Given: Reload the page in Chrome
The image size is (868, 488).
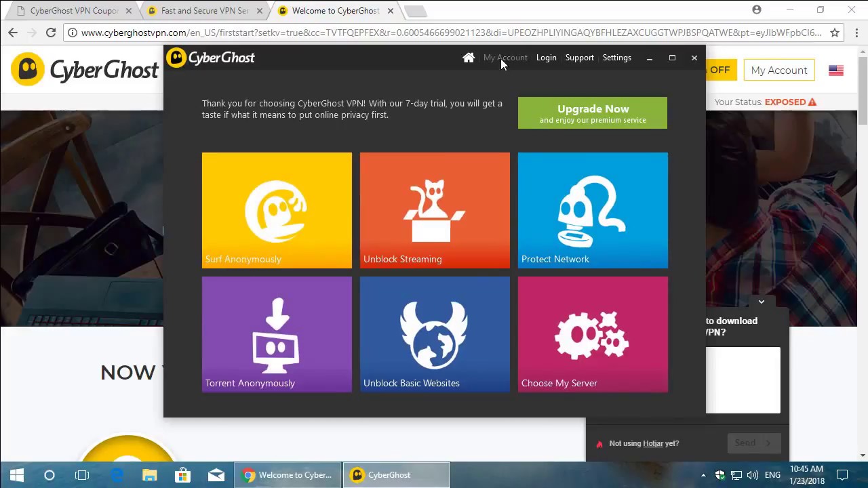Looking at the screenshot, I should [51, 33].
